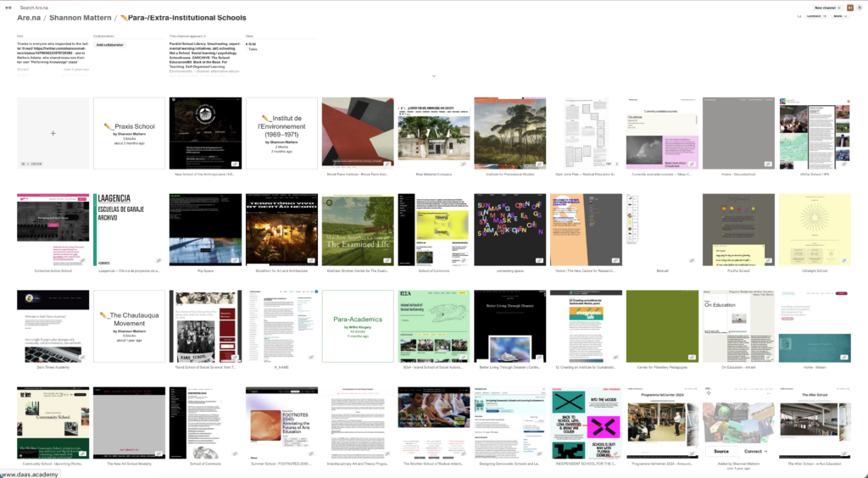Click link icon on FOOTNOTES 2045 thumbnail
Image resolution: width=868 pixels, height=478 pixels.
[311, 453]
